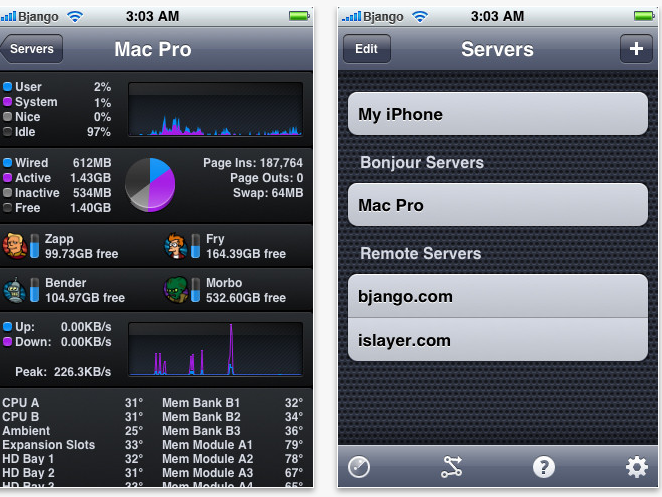Tap the purple Active memory color indicator
Screen dimensions: 662x497
pos(8,178)
